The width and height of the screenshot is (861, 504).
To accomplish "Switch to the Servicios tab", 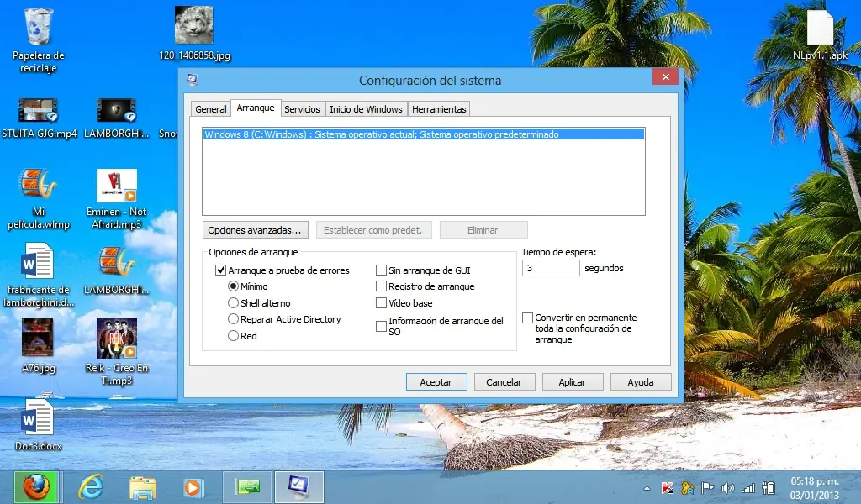I will tap(302, 108).
